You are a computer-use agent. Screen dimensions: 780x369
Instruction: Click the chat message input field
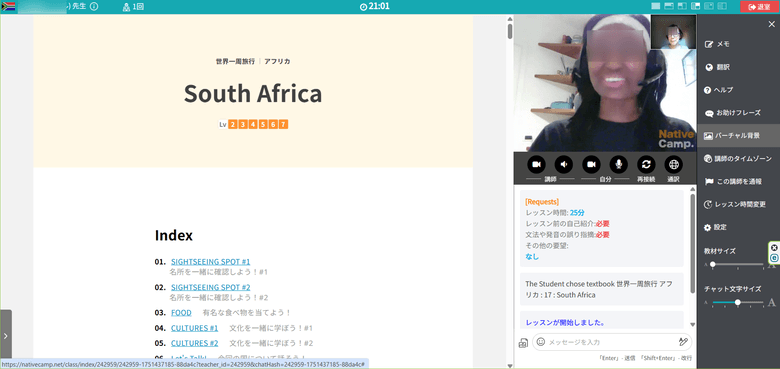pyautogui.click(x=612, y=342)
